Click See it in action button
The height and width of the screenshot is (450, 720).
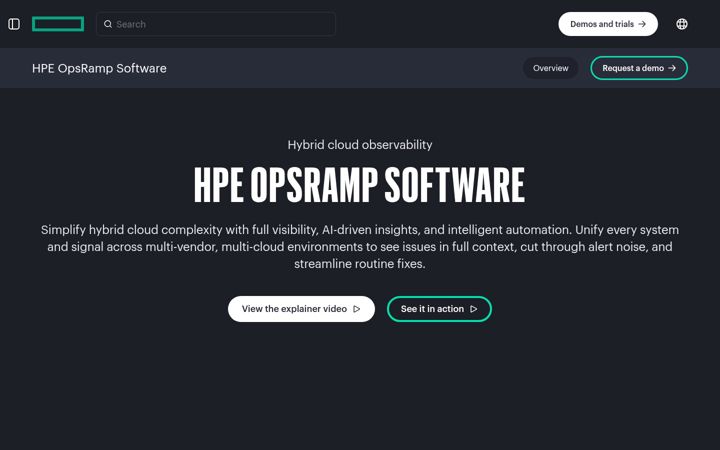click(439, 309)
